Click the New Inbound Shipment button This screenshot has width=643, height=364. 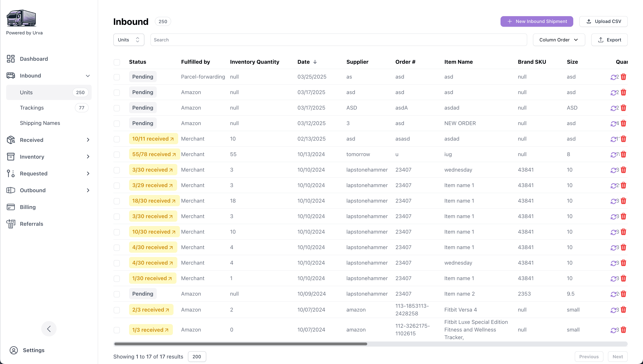pos(536,21)
